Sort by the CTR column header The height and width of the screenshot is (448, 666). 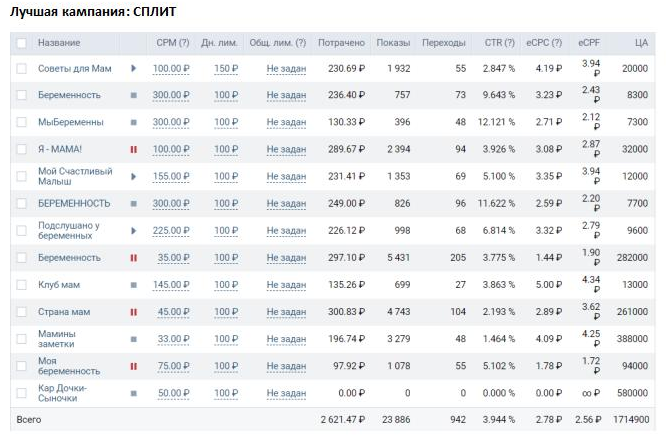[499, 43]
